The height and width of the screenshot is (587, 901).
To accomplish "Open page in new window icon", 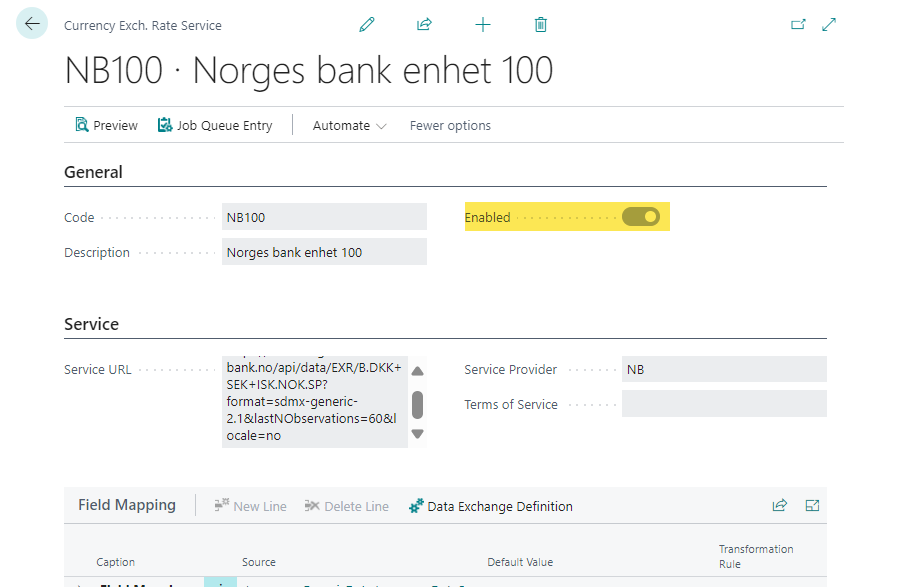I will coord(798,24).
